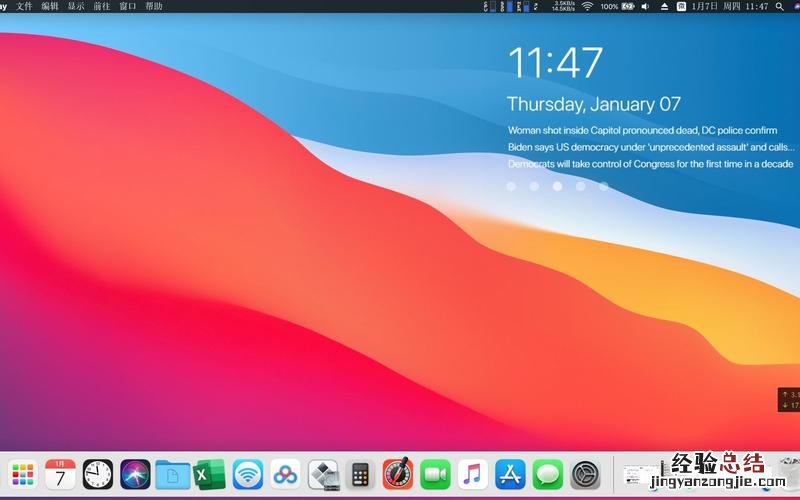The height and width of the screenshot is (500, 800).
Task: Open the 编辑 (Edit) menu
Action: 50,6
